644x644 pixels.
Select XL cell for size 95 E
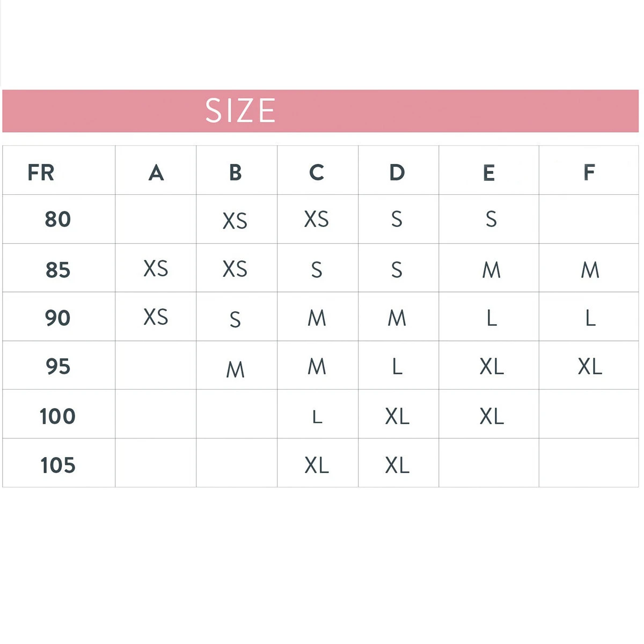(492, 367)
